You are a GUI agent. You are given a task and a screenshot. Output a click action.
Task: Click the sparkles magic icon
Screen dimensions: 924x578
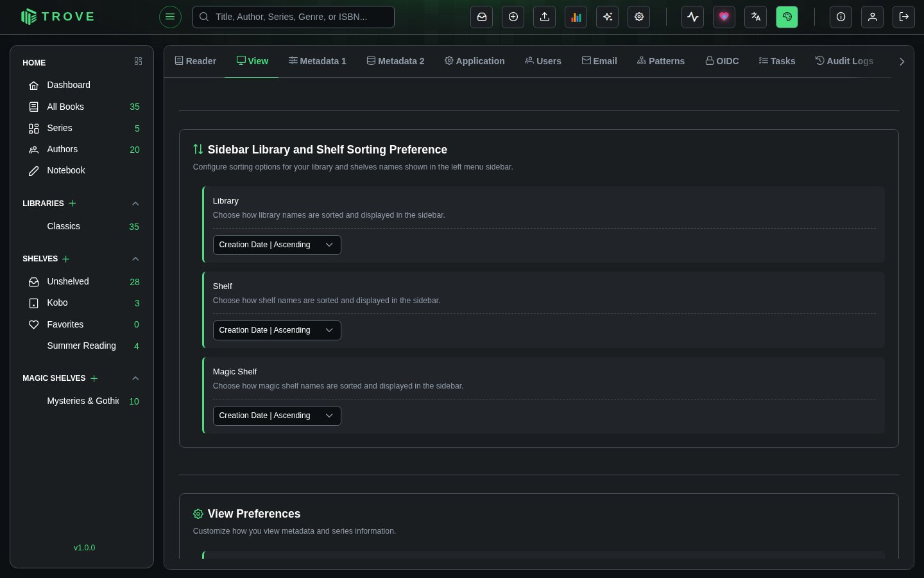coord(607,17)
